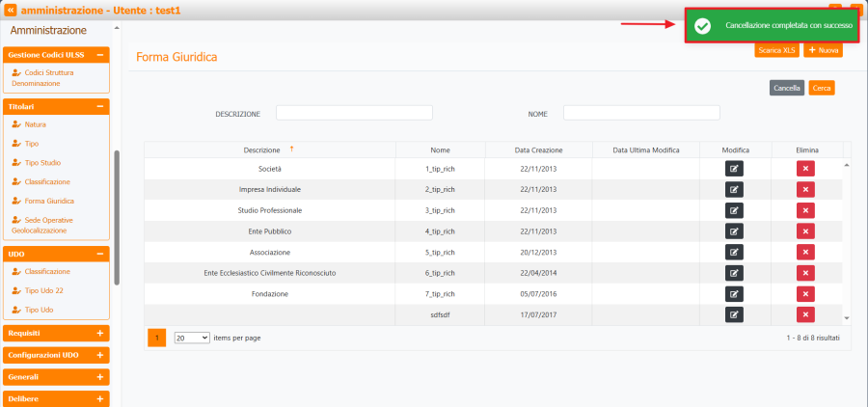Click the Scarica XLS button
This screenshot has width=868, height=407.
coord(776,49)
